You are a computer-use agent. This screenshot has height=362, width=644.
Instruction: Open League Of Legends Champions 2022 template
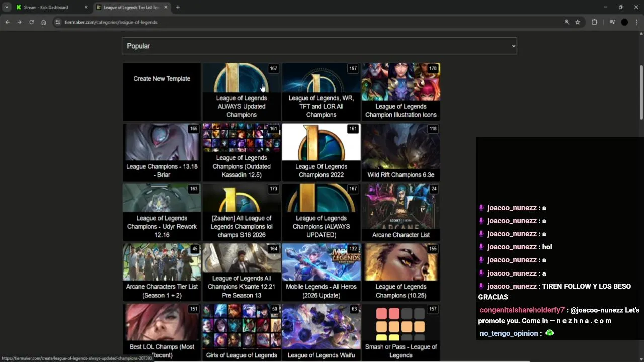(321, 152)
